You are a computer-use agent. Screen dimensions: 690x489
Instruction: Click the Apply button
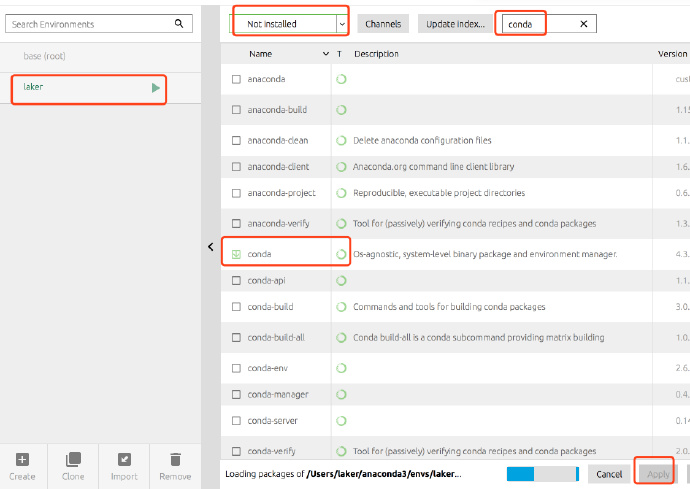658,474
